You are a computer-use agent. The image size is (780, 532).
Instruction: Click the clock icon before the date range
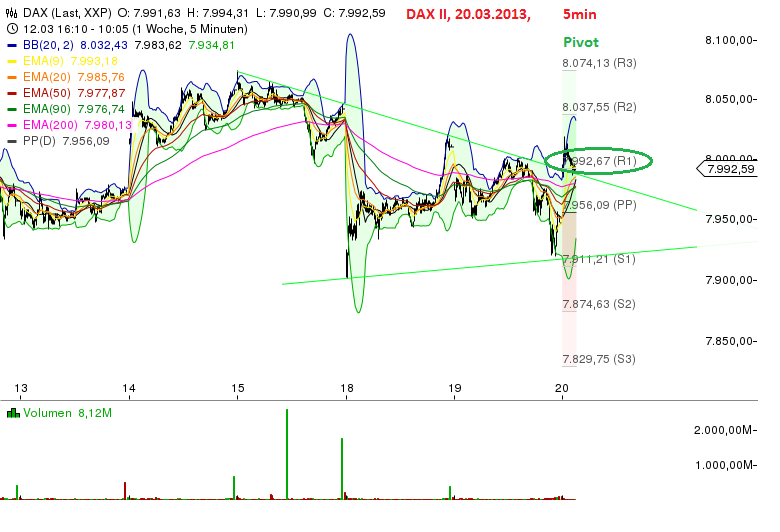(13, 29)
